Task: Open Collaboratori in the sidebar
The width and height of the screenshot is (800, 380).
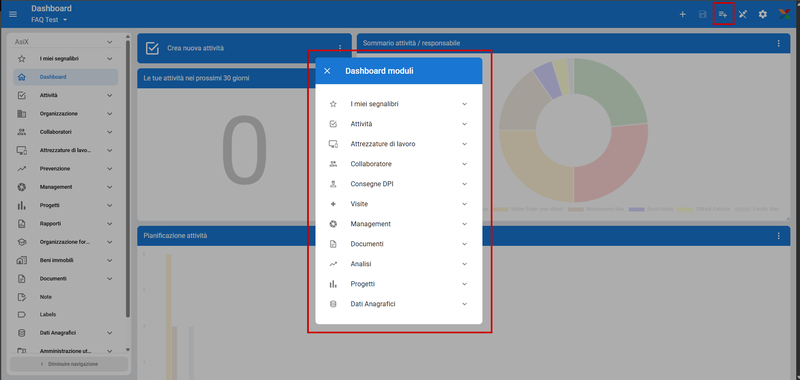Action: [65, 132]
